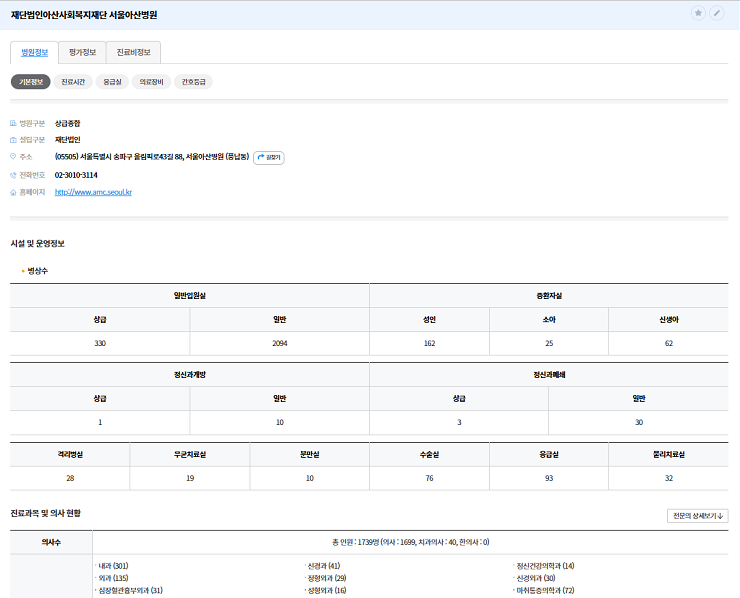
Task: Click the value 93 under 응급실 column
Action: pos(549,478)
